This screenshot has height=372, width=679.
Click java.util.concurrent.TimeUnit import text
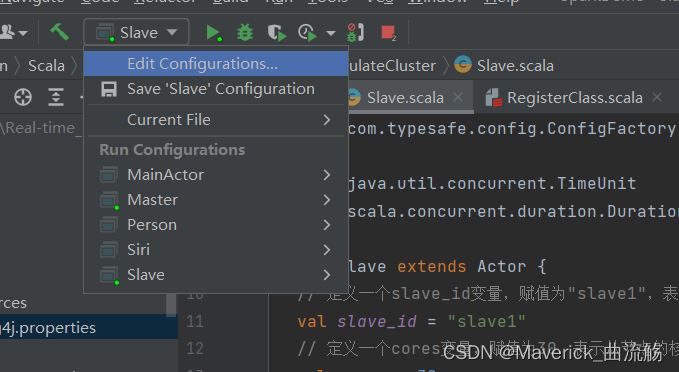point(492,184)
